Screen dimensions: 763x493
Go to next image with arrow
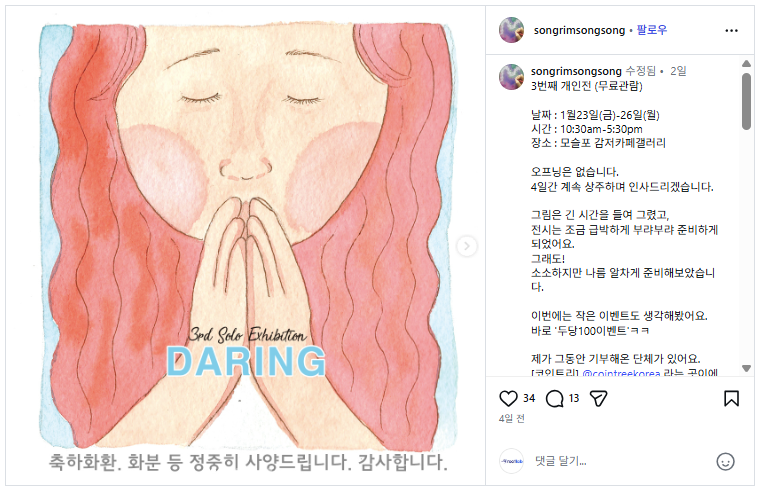[x=466, y=246]
